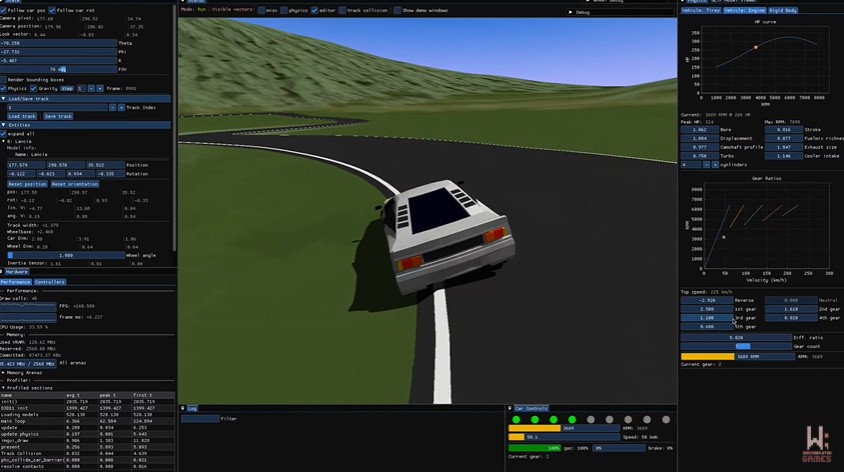Image resolution: width=844 pixels, height=472 pixels.
Task: Enable Render bounding boxes
Action: click(x=4, y=79)
